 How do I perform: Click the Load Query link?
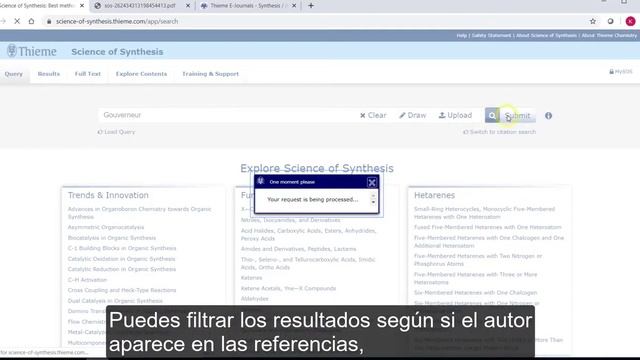pos(116,132)
